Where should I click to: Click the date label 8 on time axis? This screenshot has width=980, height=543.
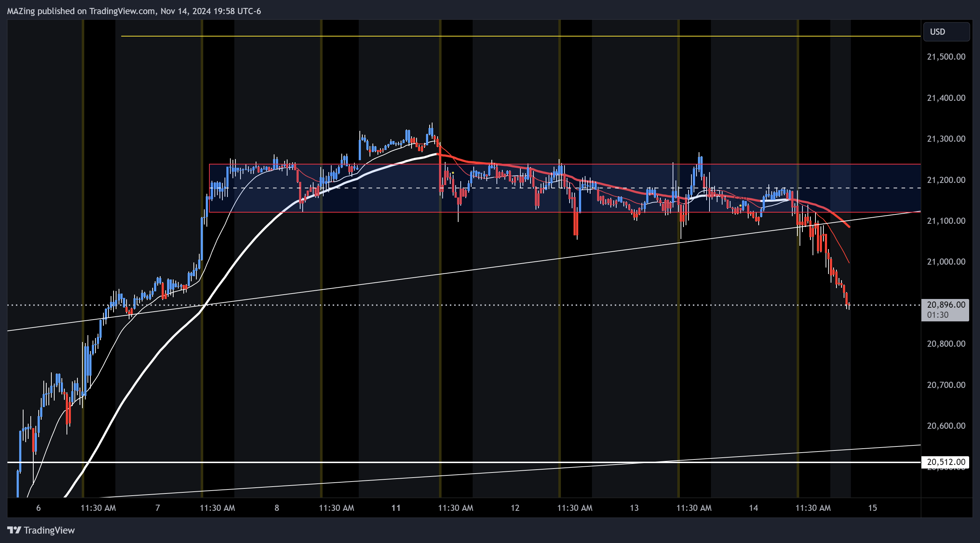(277, 508)
